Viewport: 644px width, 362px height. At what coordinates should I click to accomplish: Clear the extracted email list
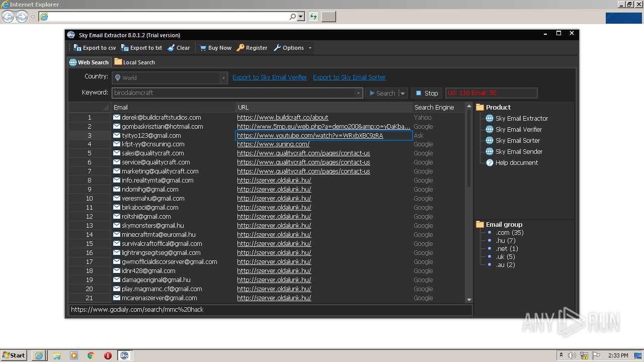(x=179, y=48)
